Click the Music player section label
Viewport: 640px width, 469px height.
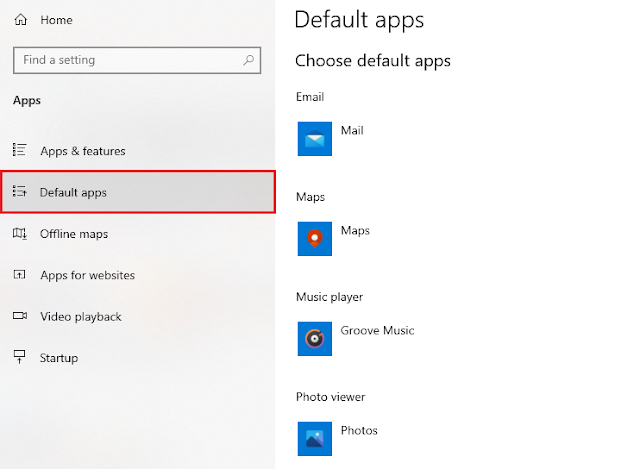coord(329,297)
